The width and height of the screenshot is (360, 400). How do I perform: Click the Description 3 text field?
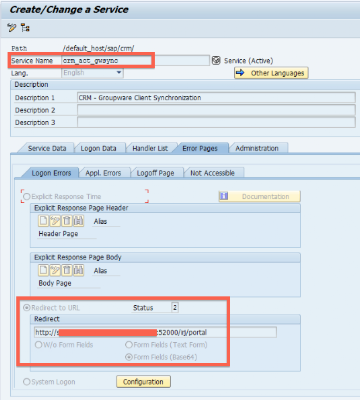coord(216,122)
